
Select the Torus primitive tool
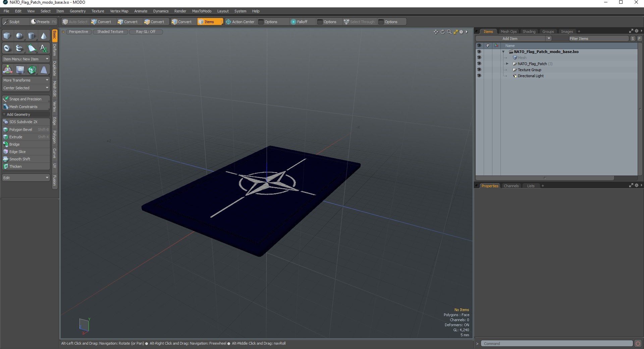(7, 48)
